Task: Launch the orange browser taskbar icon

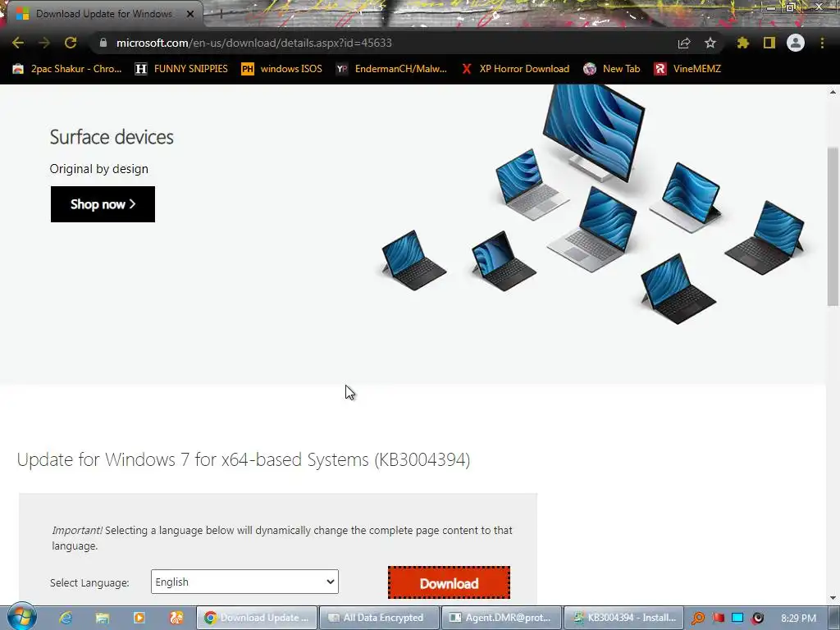Action: click(176, 618)
